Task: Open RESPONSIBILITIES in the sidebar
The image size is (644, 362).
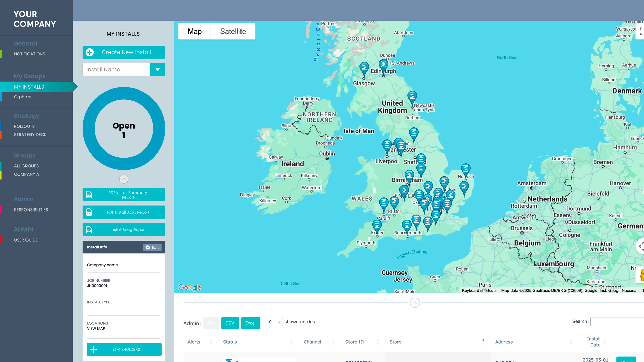Action: (31, 210)
